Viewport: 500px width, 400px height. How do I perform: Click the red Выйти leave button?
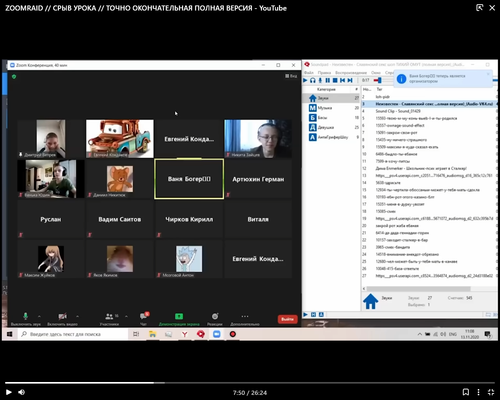coord(287,319)
